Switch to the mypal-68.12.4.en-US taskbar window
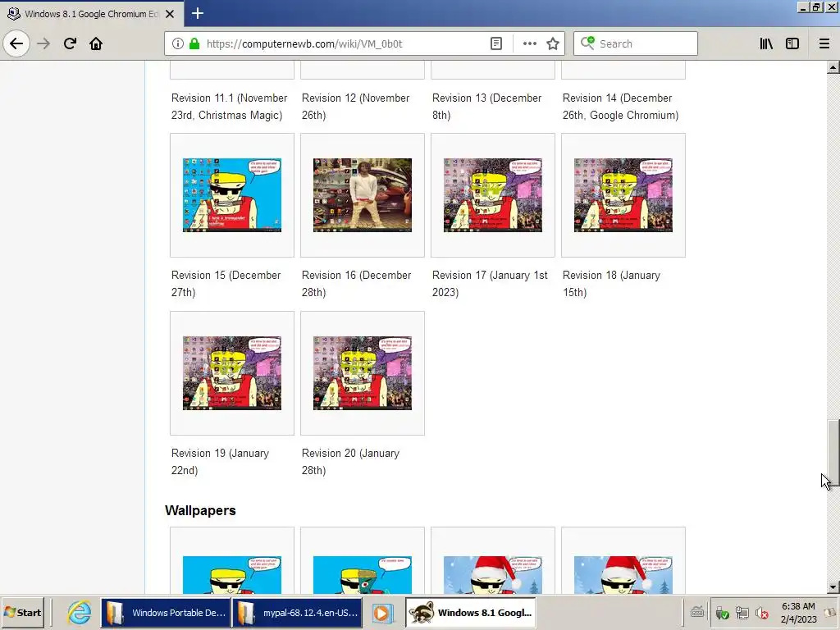The image size is (840, 630). point(297,612)
